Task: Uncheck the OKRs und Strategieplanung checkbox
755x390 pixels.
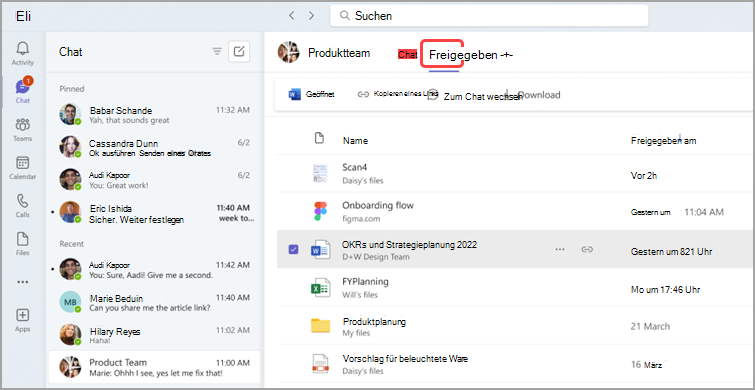Action: pyautogui.click(x=293, y=249)
